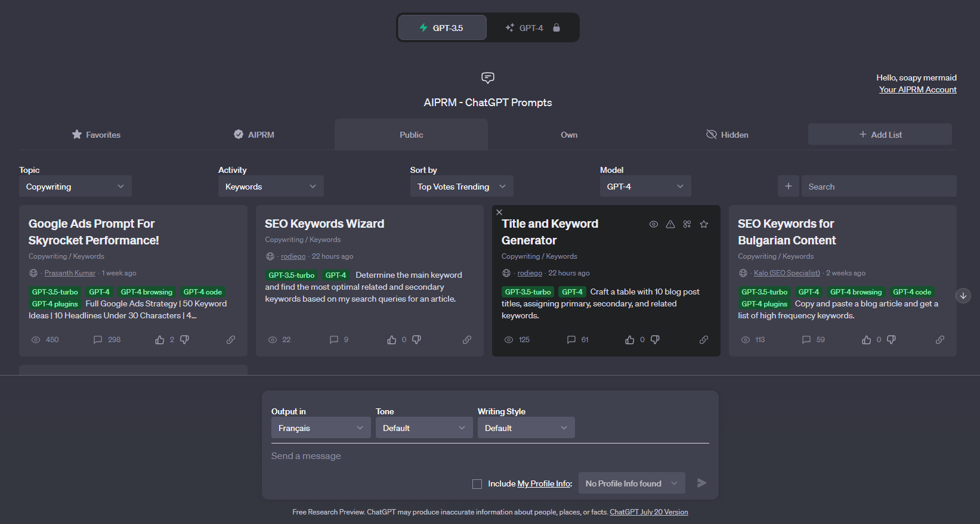Copy link of Title and Keyword Generator card
This screenshot has width=980, height=524.
click(704, 340)
